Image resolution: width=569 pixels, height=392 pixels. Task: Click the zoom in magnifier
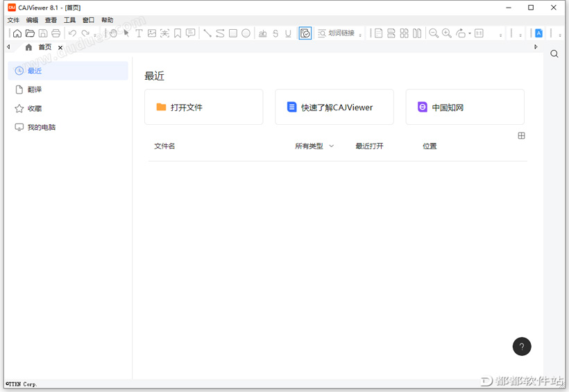[447, 33]
